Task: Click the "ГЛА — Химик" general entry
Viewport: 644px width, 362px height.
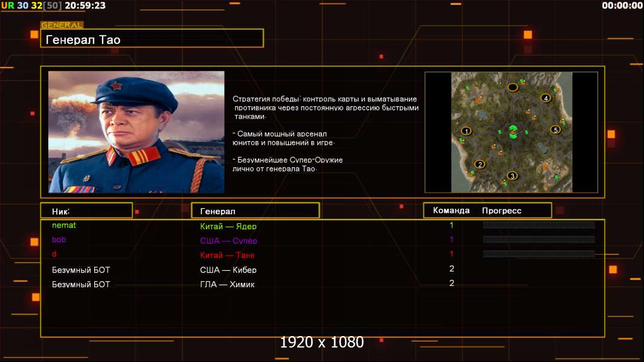Action: click(x=227, y=284)
